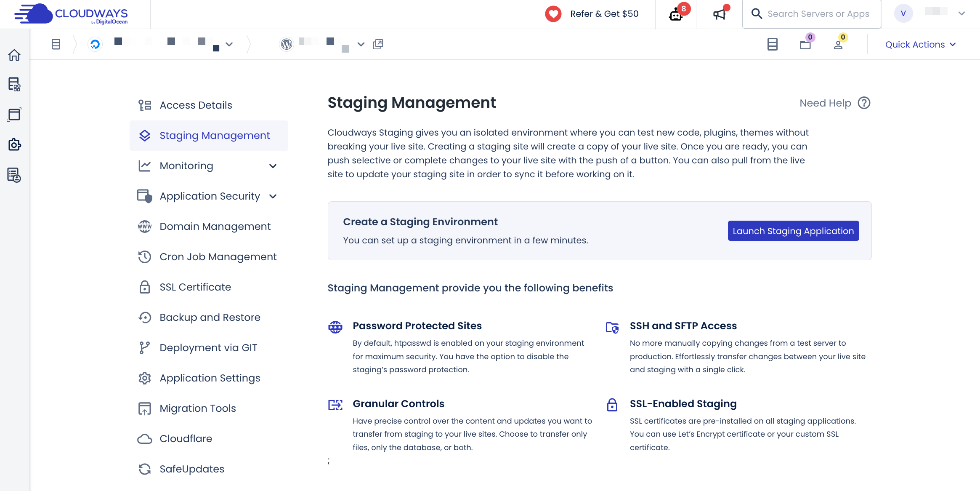This screenshot has width=980, height=491.
Task: Click the megaphone announcements icon
Action: click(720, 14)
